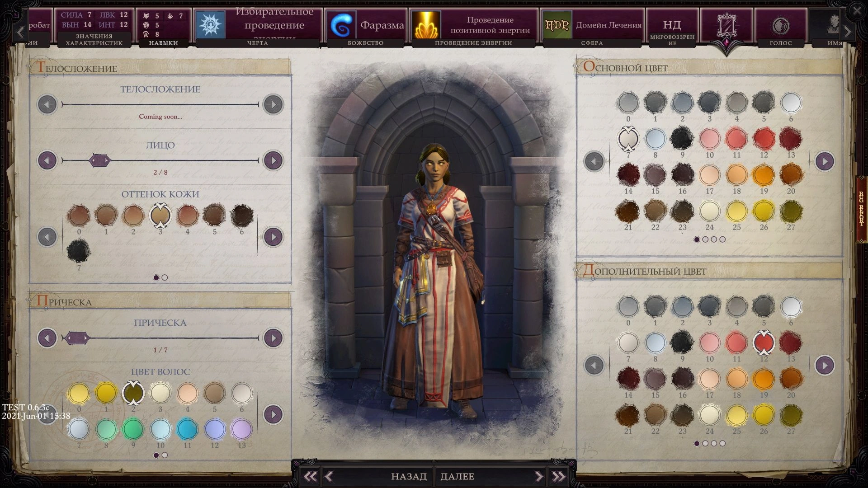
Task: Choose lavender hair color swatch 13
Action: (241, 429)
